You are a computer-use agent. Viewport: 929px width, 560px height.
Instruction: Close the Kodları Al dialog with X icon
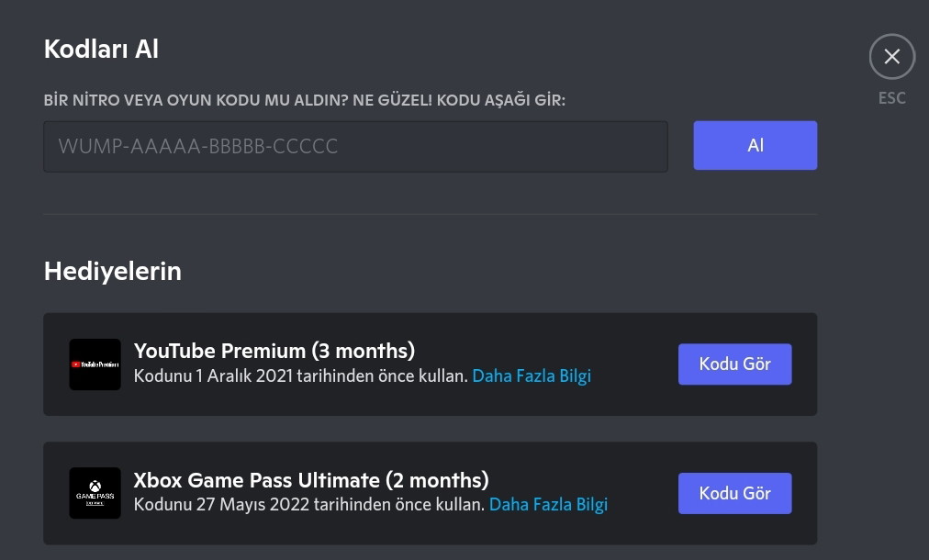coord(891,57)
